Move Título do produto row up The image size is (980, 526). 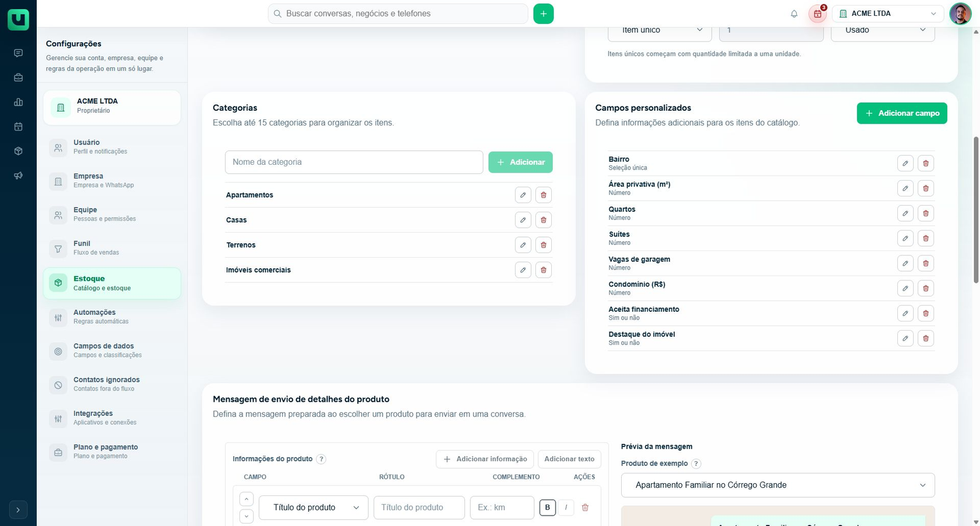(246, 499)
